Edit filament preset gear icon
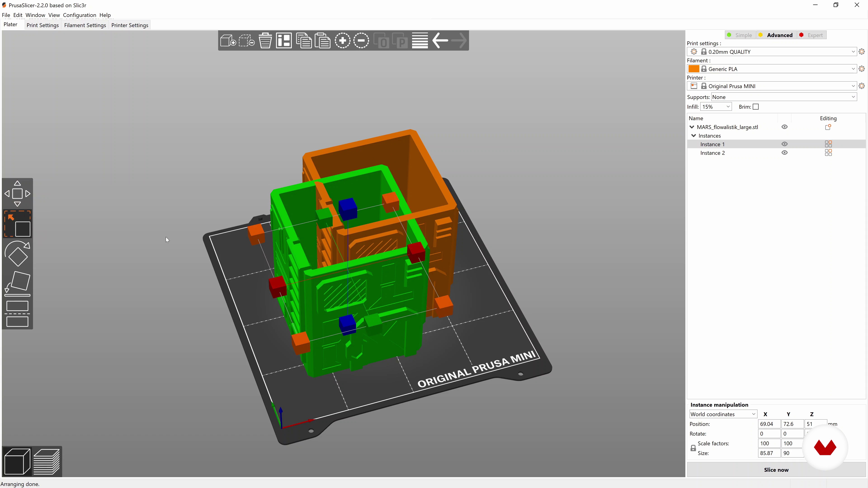This screenshot has height=488, width=868. click(862, 69)
